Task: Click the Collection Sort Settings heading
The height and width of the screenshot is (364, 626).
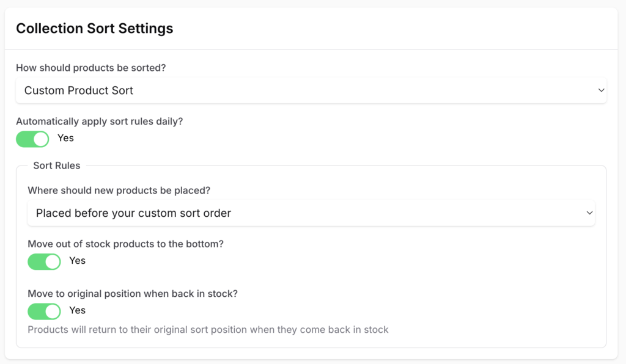Action: coord(94,28)
